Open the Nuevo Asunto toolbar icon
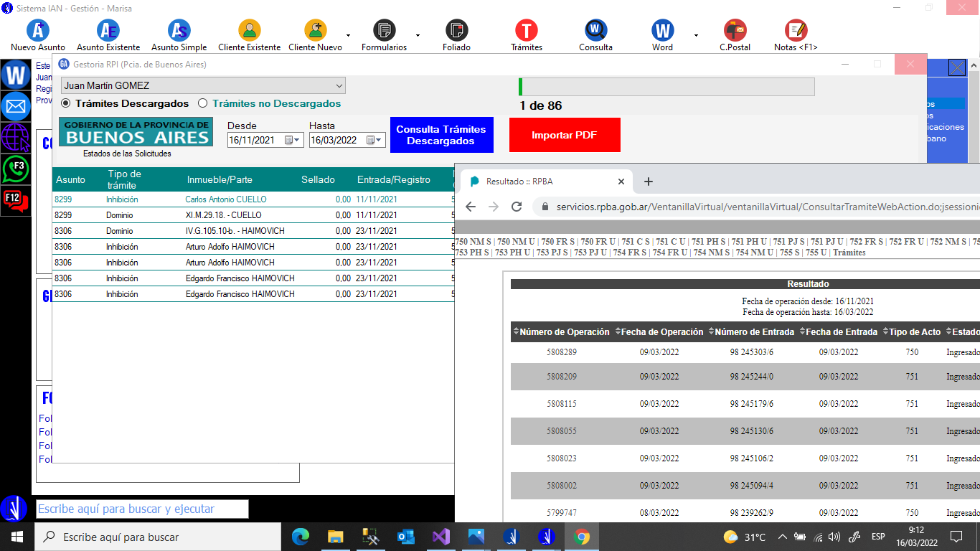Screen dimensions: 980x551 click(37, 31)
